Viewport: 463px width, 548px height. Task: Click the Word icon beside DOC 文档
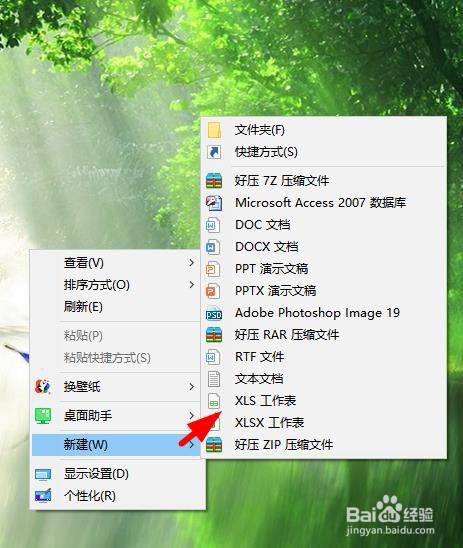[x=213, y=225]
